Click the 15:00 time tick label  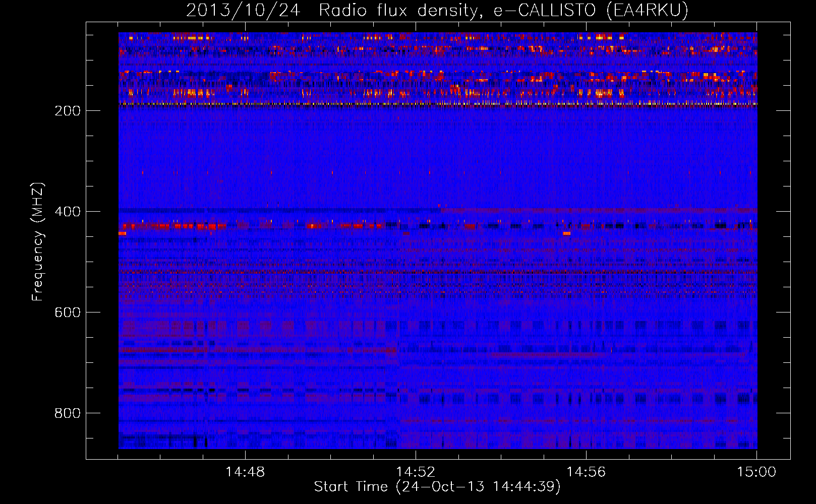tap(756, 472)
